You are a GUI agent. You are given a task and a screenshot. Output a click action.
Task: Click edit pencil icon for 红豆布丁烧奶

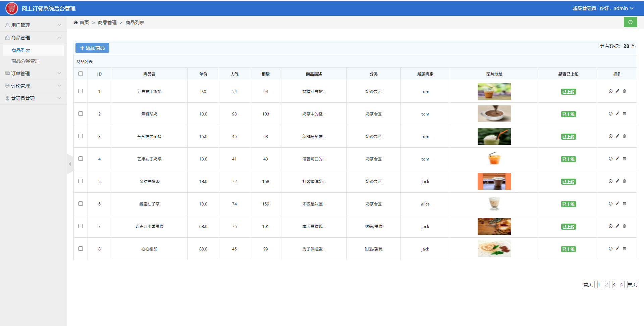[617, 91]
